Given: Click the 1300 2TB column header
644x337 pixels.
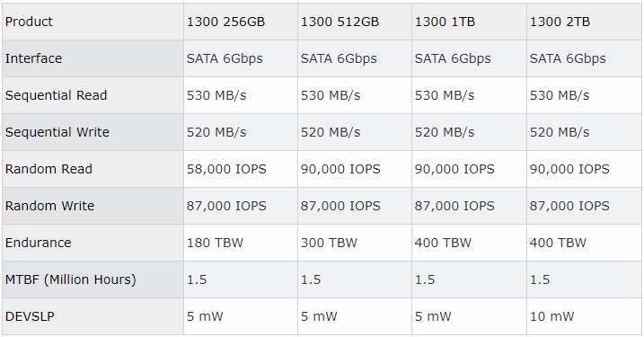Looking at the screenshot, I should 584,22.
